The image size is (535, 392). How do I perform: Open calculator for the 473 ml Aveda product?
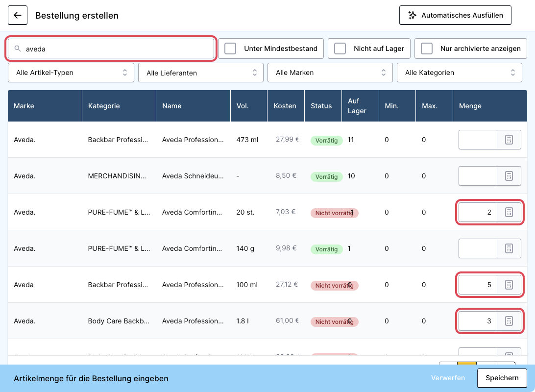(509, 140)
